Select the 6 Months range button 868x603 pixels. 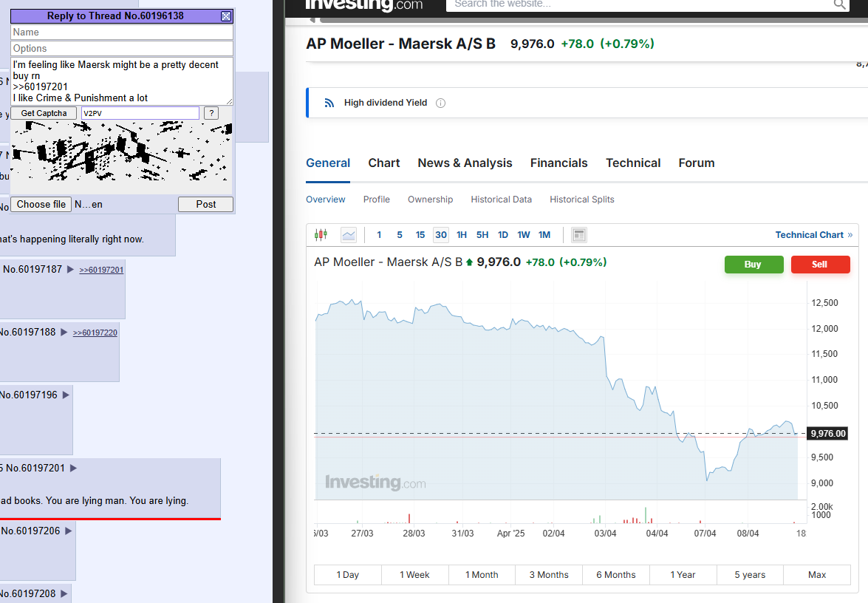pos(615,575)
